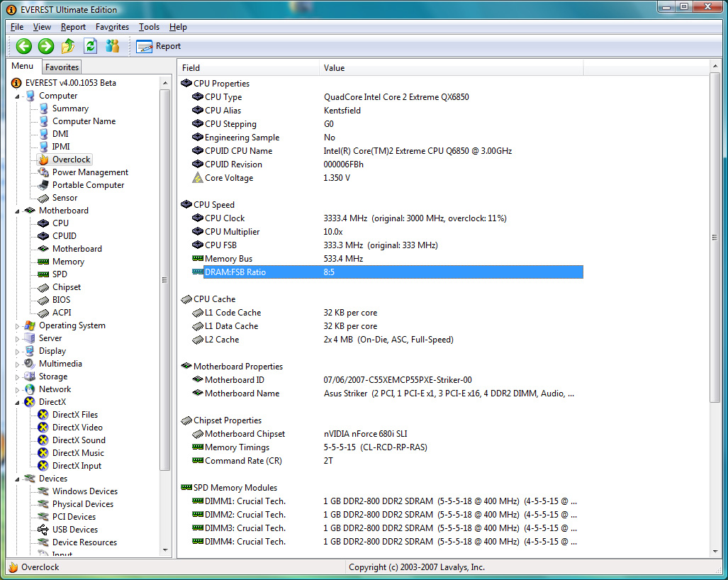Select Device Resources in tree
The height and width of the screenshot is (580, 728).
(84, 542)
